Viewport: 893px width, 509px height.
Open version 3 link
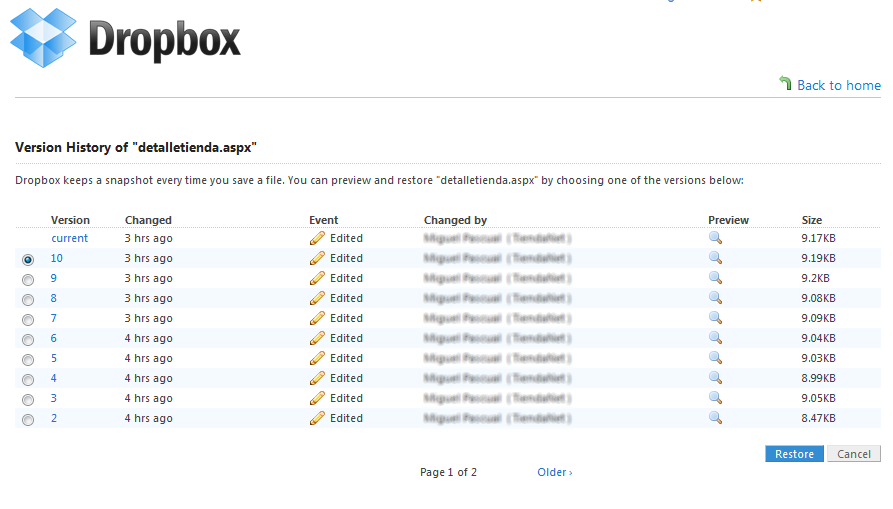pos(54,398)
